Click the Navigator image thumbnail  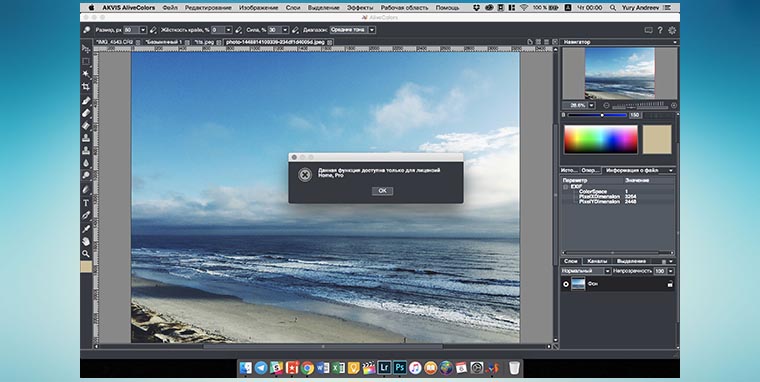pos(620,73)
